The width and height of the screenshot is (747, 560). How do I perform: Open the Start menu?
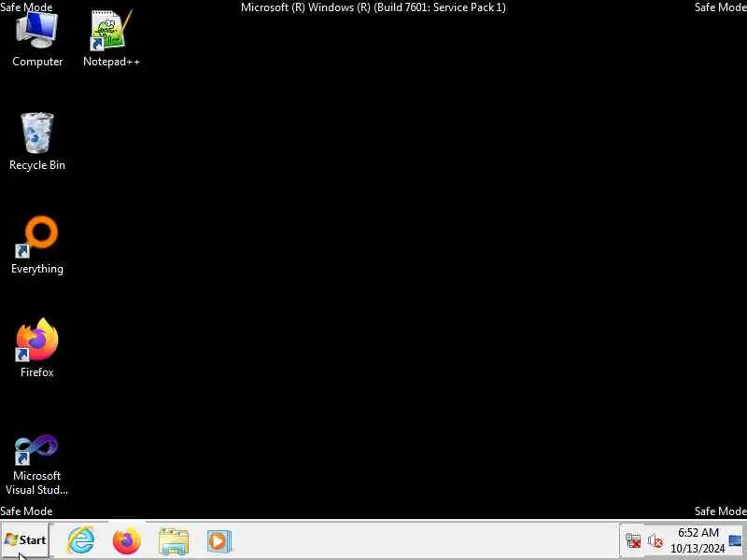[25, 540]
